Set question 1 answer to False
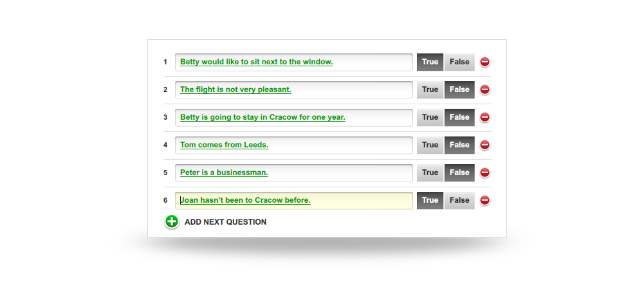The height and width of the screenshot is (289, 644). (459, 62)
